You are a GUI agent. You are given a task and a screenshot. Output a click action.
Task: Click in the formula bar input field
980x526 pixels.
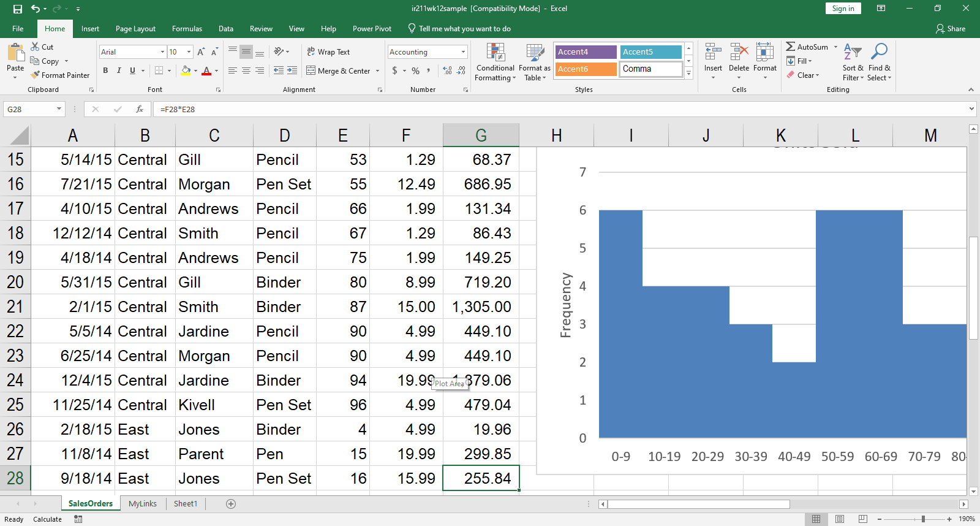tap(551, 109)
